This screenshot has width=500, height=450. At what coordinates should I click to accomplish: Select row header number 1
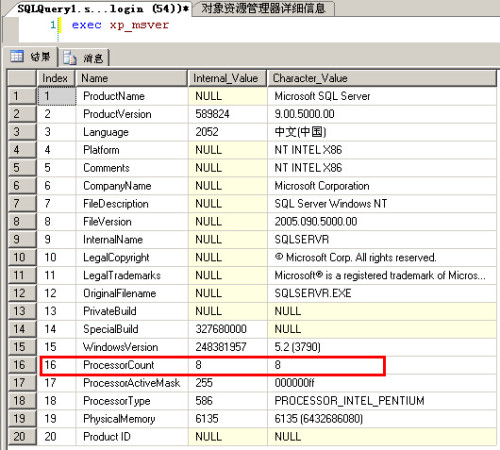(x=22, y=96)
